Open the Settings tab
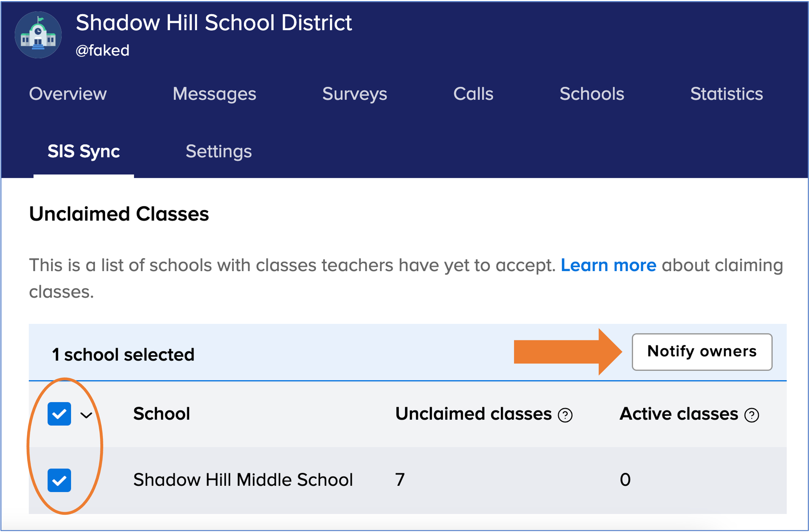Image resolution: width=809 pixels, height=532 pixels. tap(218, 151)
